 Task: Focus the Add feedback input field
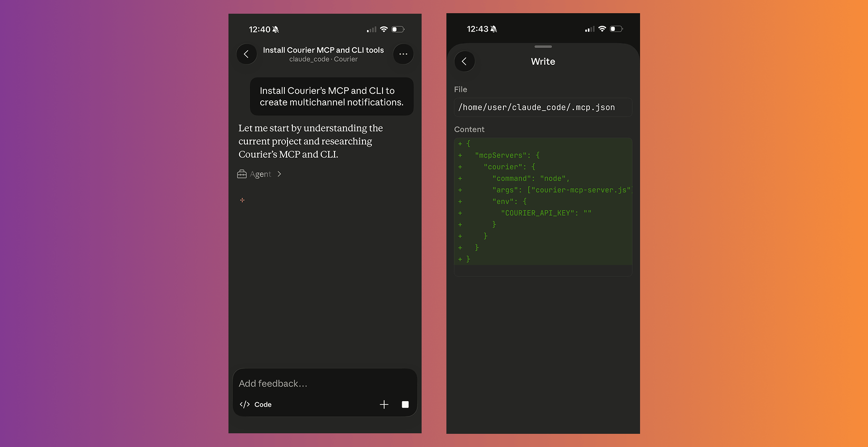click(325, 384)
